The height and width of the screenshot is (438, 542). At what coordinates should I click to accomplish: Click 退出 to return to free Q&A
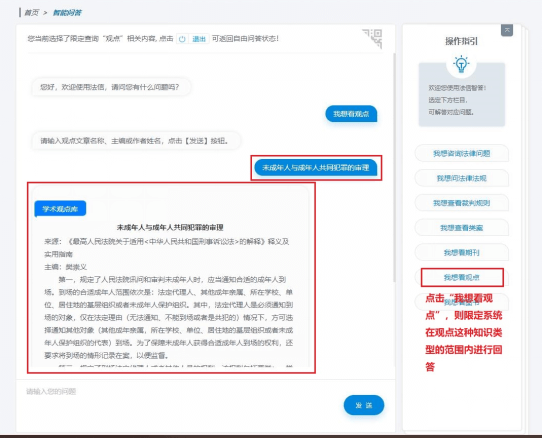click(199, 39)
